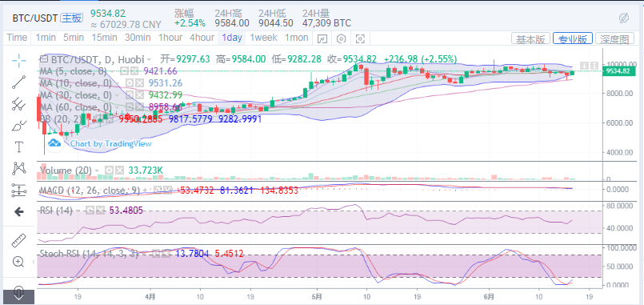Toggle fullscreen chart mode icon

pos(360,38)
